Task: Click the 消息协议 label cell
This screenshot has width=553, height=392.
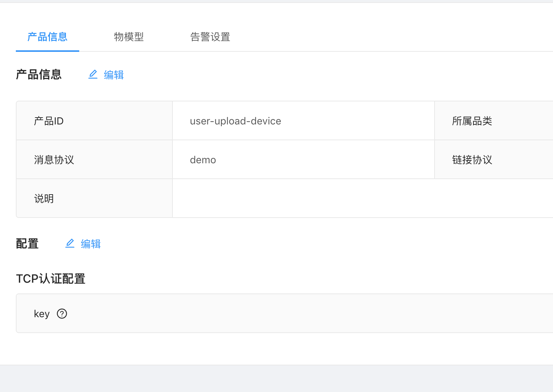Action: point(54,160)
